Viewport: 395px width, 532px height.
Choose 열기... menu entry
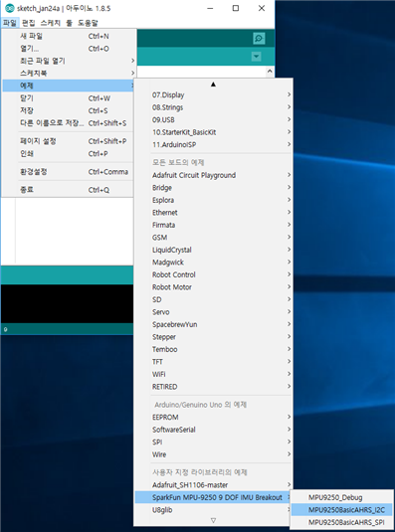pos(69,49)
